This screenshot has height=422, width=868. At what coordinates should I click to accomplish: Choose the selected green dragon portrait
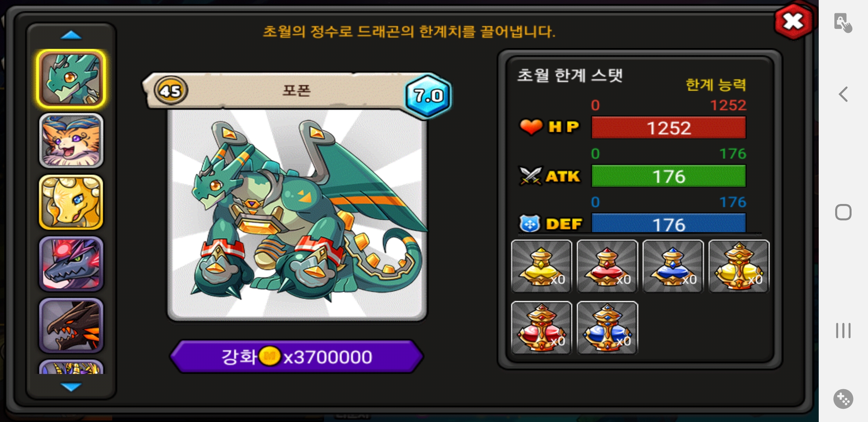(71, 79)
